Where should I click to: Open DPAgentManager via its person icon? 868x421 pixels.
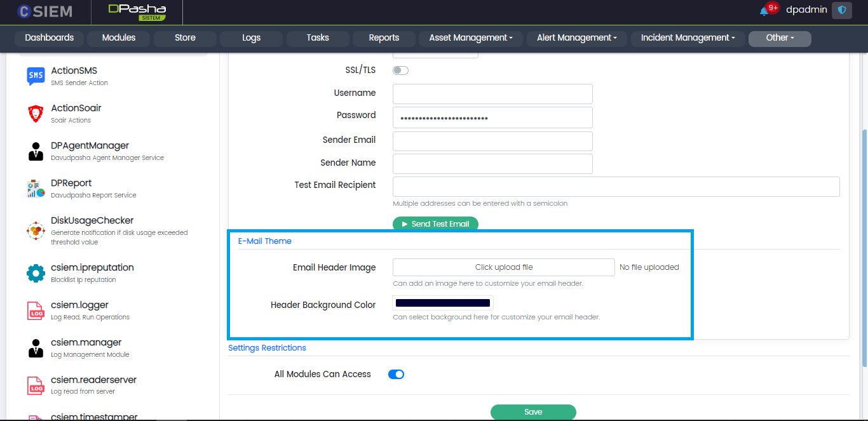click(36, 151)
